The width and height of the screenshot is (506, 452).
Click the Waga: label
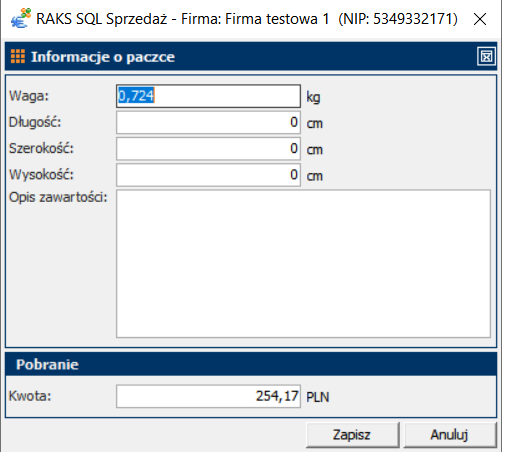[29, 96]
